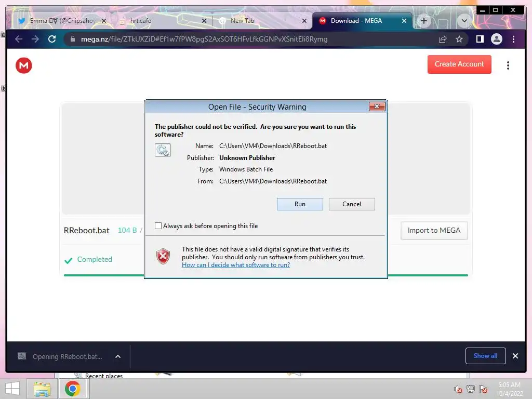Image resolution: width=532 pixels, height=399 pixels.
Task: Click the Completed status text
Action: click(95, 259)
